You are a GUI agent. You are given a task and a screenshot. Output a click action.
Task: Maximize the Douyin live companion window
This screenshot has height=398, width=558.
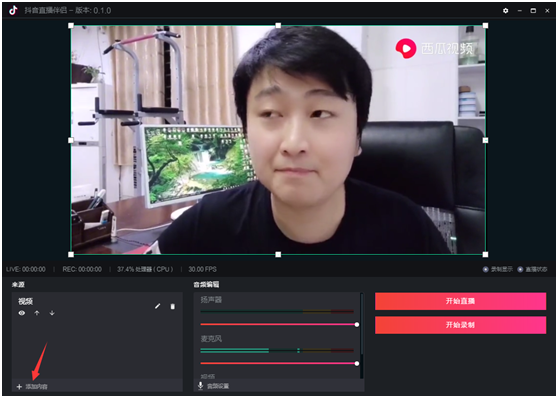(533, 11)
